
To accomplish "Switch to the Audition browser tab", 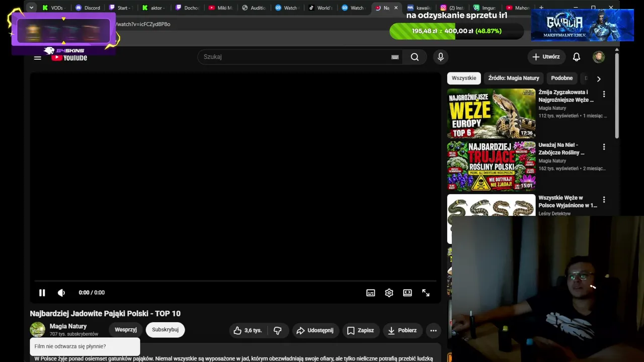I will [254, 8].
